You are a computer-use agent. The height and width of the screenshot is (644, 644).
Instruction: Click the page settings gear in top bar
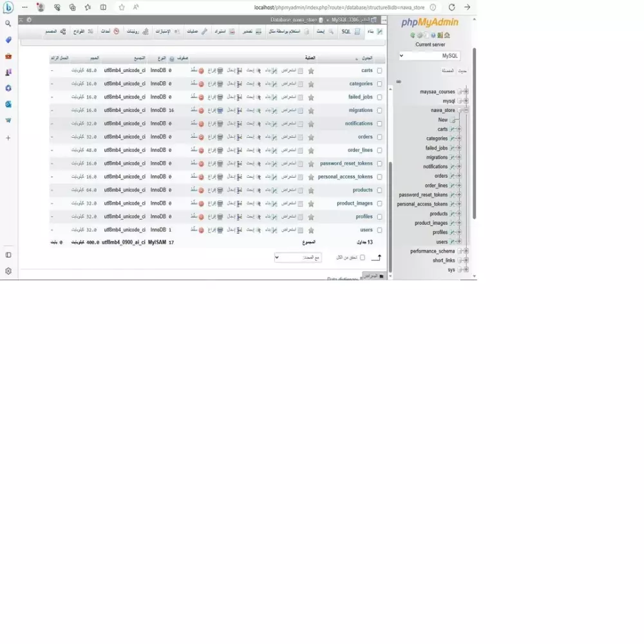tap(29, 20)
